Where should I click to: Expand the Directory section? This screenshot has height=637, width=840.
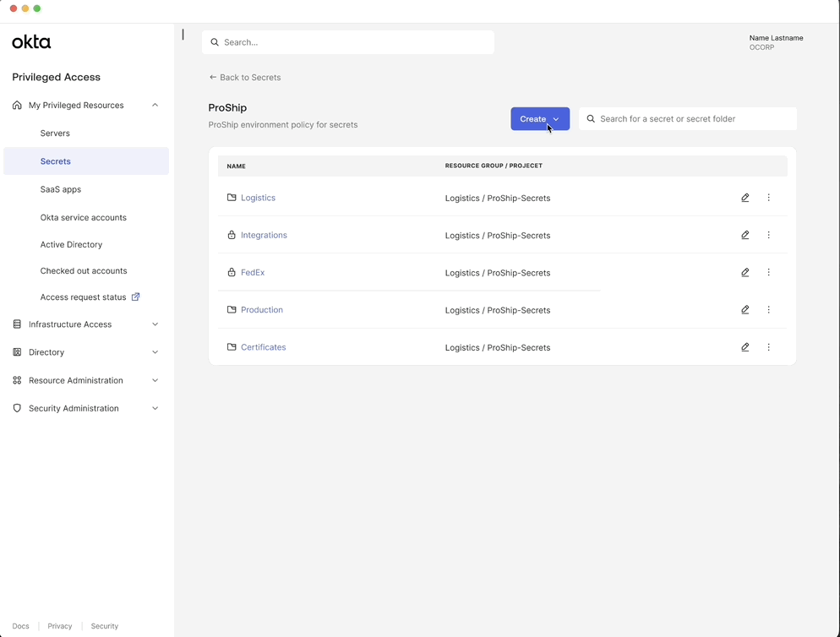155,352
